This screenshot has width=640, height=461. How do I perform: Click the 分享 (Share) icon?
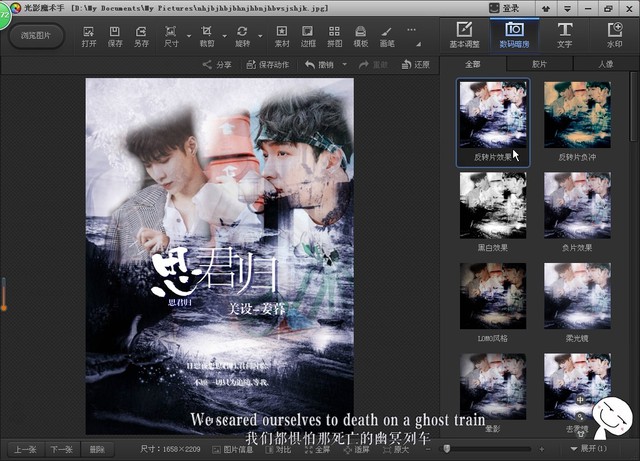tap(216, 65)
